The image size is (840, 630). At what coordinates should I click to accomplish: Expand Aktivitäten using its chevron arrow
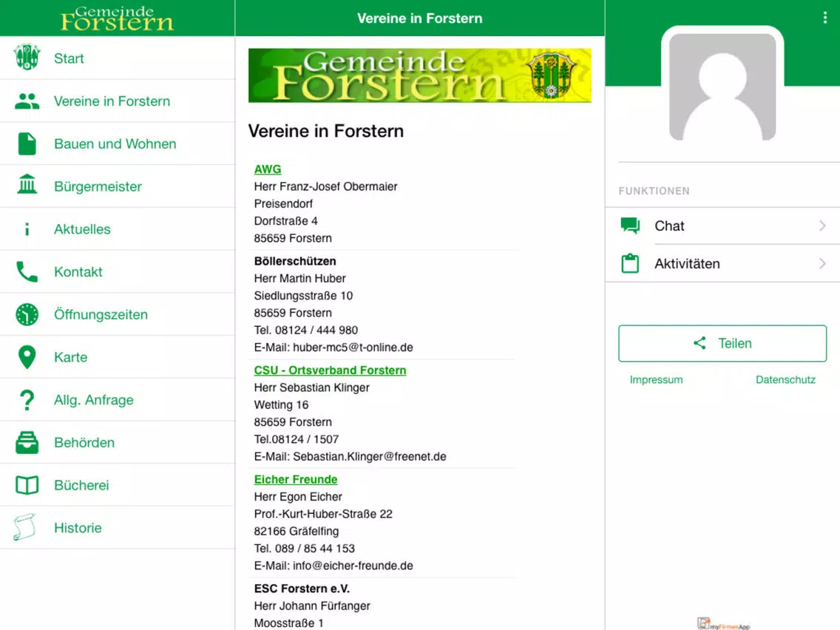point(822,263)
